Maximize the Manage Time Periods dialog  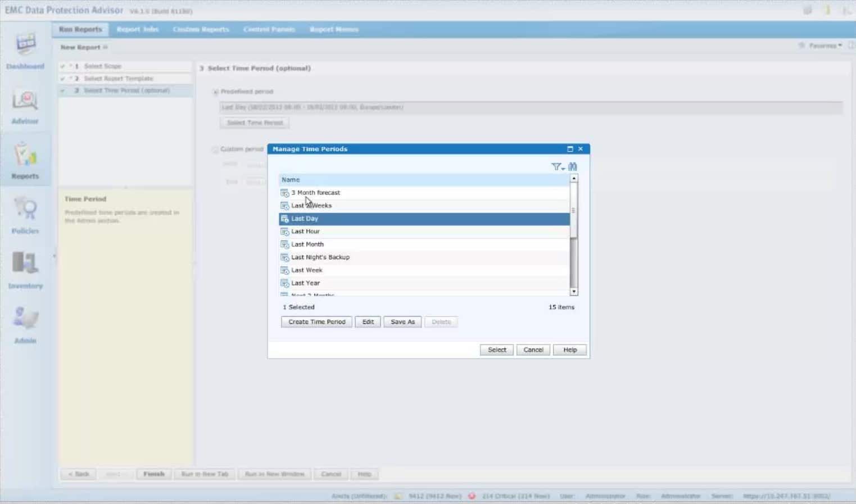tap(570, 149)
